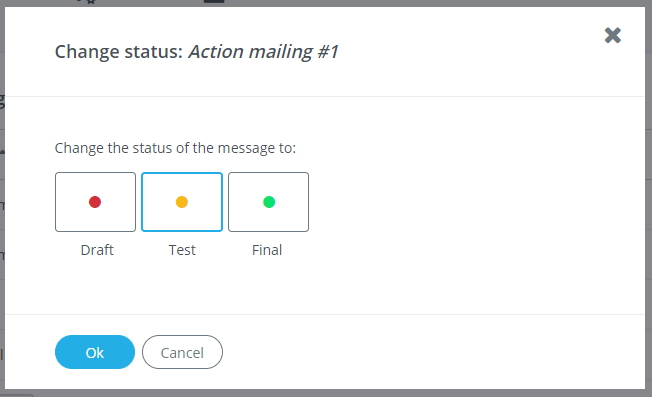Click the italic "Action mailing #1" name
Image resolution: width=652 pixels, height=397 pixels.
(263, 52)
